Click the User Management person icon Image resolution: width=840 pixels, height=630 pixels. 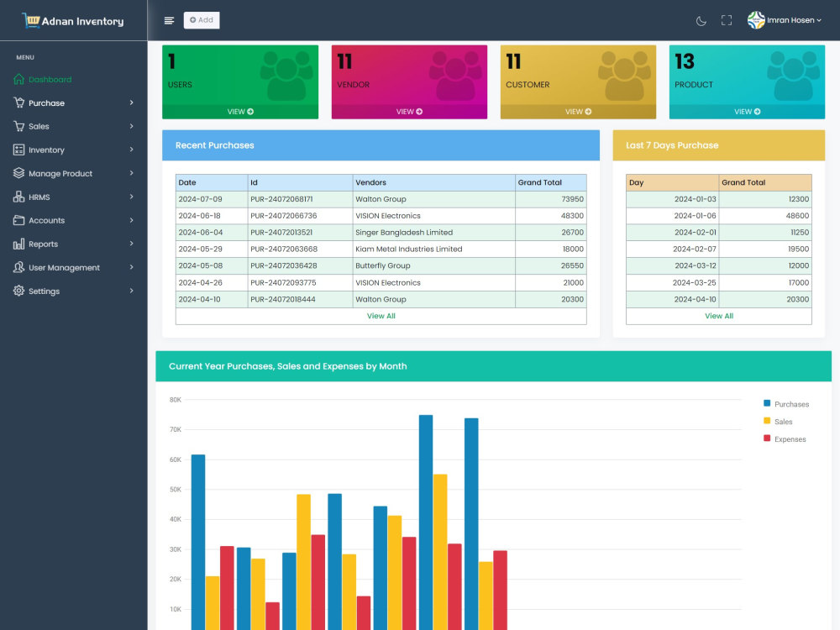[x=18, y=267]
